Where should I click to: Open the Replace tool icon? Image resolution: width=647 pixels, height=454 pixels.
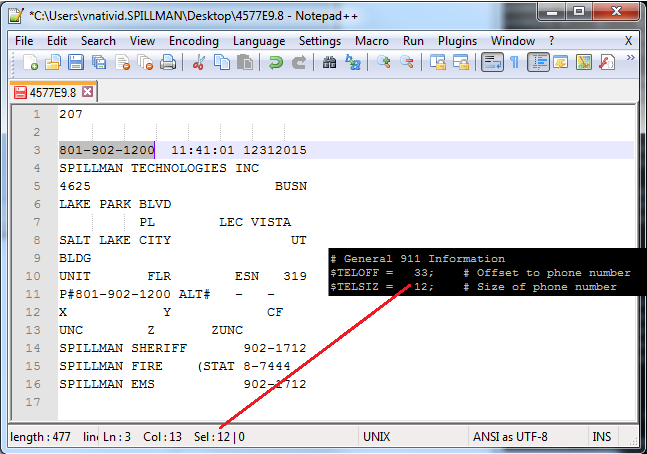353,63
